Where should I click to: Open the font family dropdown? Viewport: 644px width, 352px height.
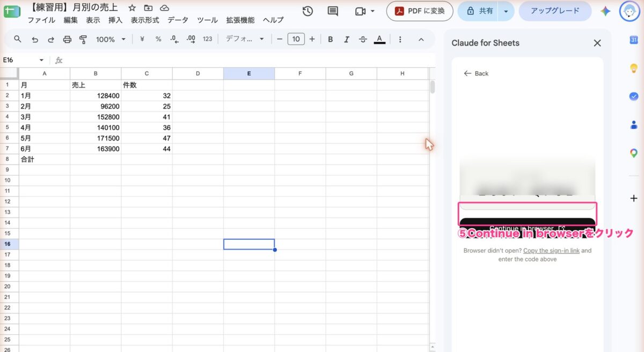point(245,39)
